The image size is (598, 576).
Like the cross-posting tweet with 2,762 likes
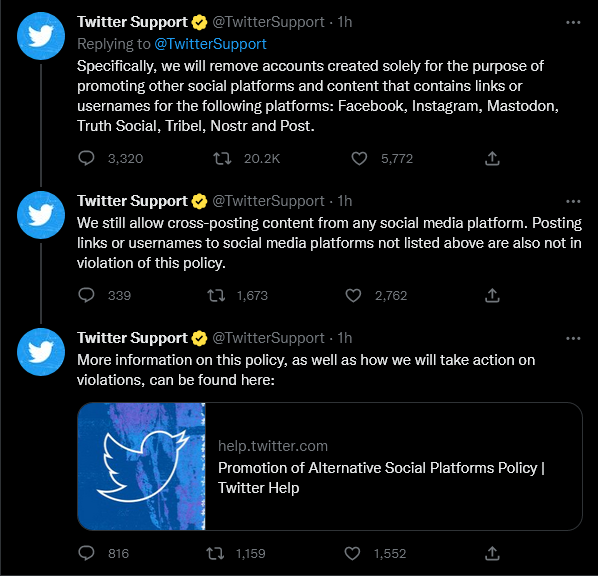(x=353, y=295)
